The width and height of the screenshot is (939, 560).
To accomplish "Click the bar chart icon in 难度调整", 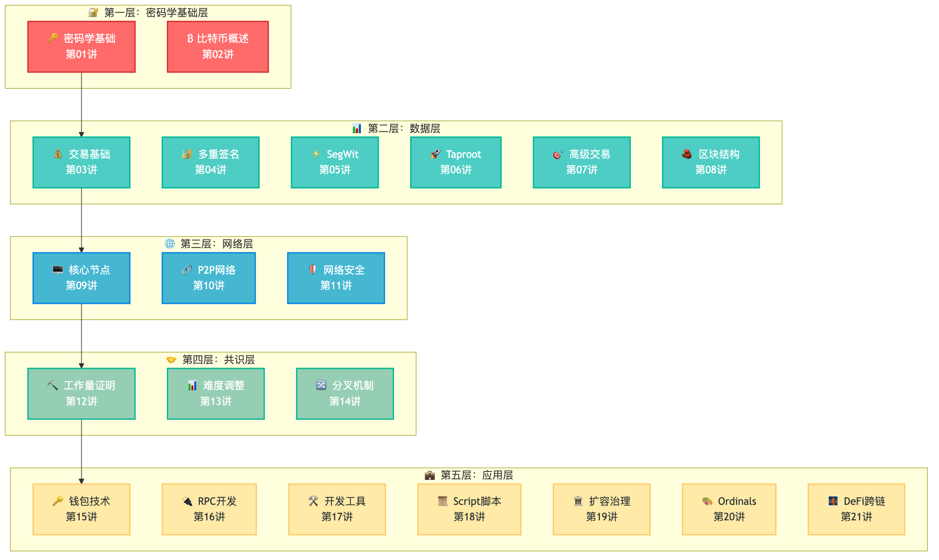I will [192, 385].
